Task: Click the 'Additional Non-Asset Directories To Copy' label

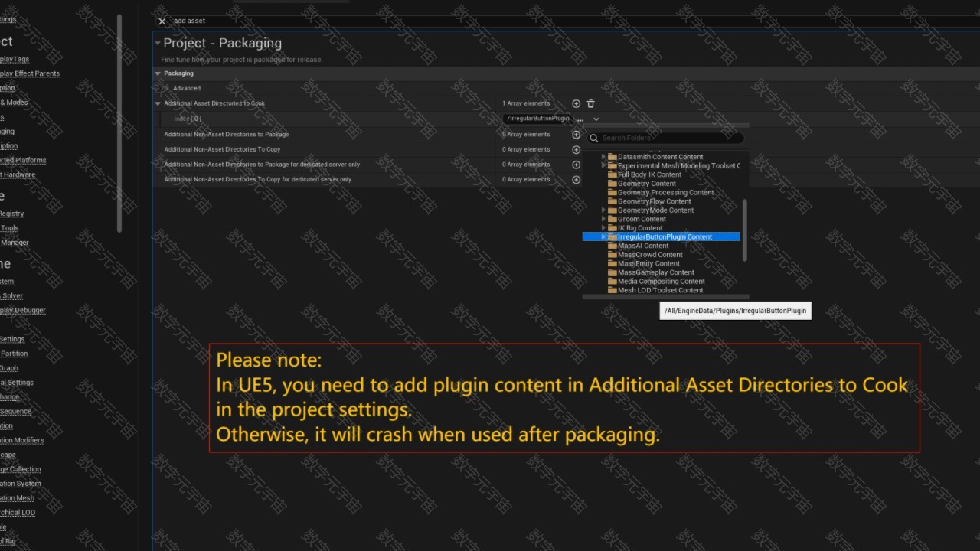Action: 222,150
